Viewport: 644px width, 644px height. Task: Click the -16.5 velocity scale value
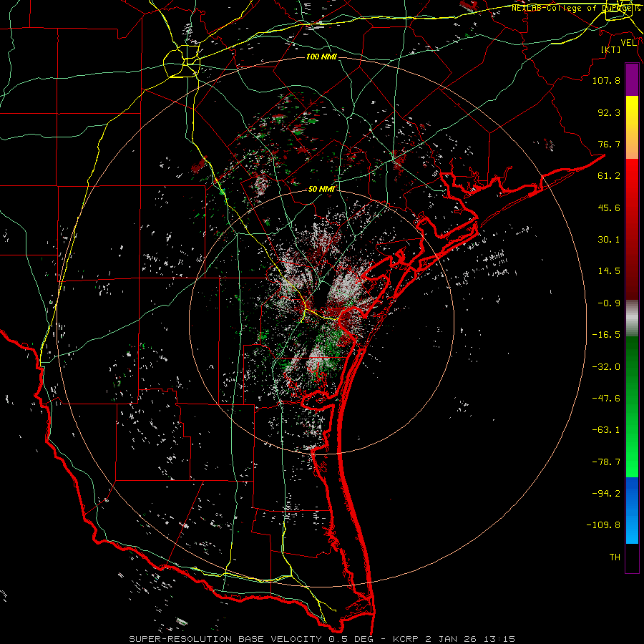coord(606,335)
